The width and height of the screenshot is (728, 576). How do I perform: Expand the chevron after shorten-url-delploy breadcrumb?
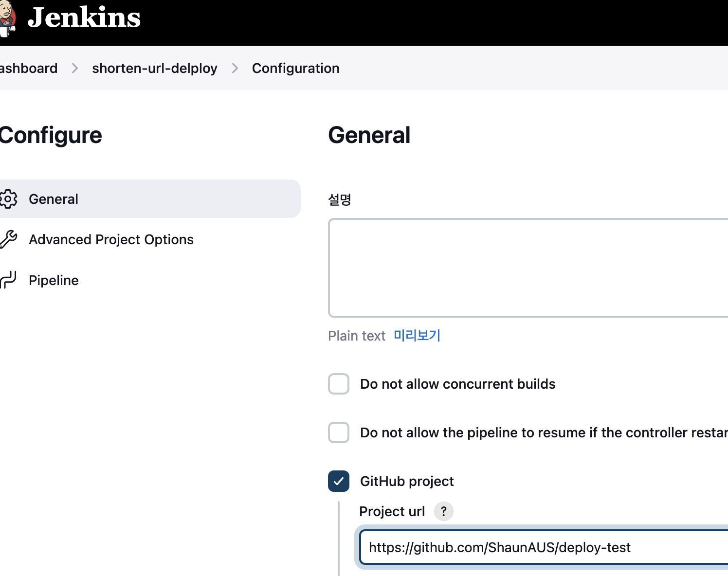[235, 68]
